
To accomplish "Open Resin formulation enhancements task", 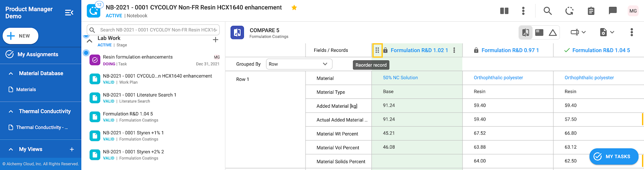I will (138, 57).
